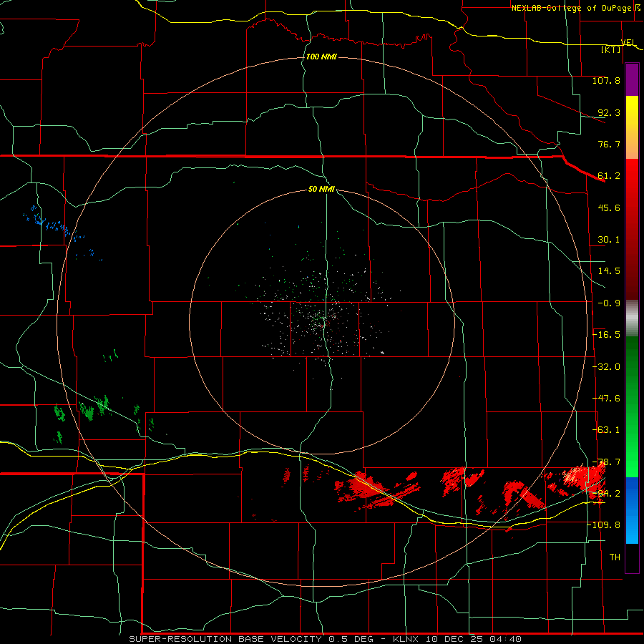Click the [KT] units label

click(x=611, y=49)
